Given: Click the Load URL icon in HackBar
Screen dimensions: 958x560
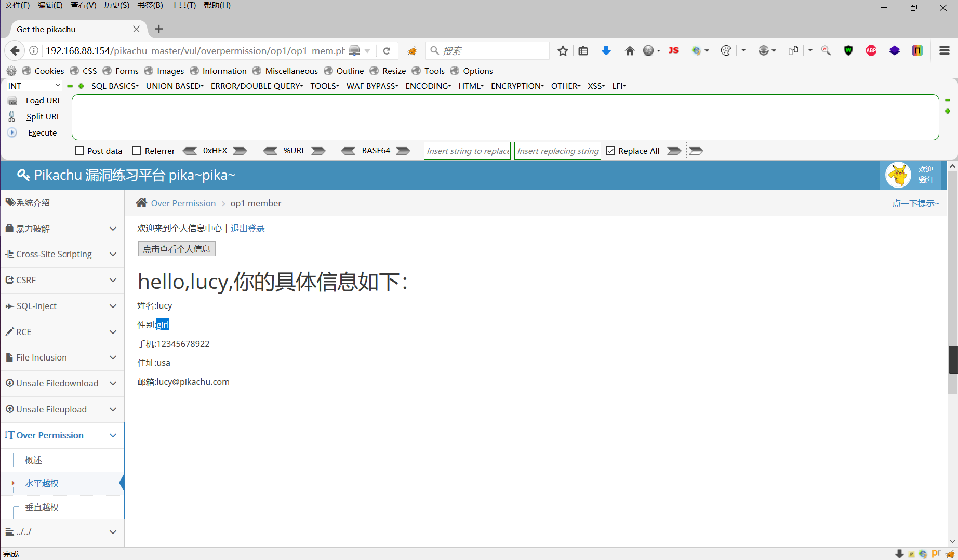Looking at the screenshot, I should (x=11, y=100).
